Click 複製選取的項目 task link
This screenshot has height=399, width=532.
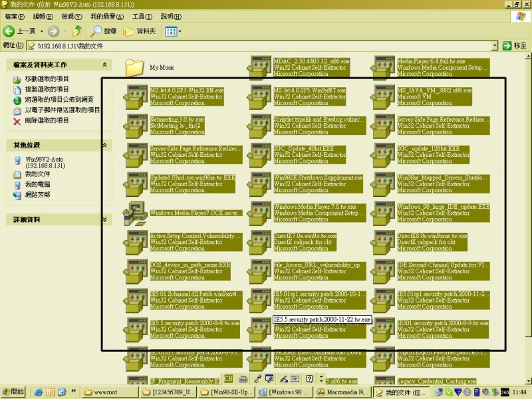47,89
